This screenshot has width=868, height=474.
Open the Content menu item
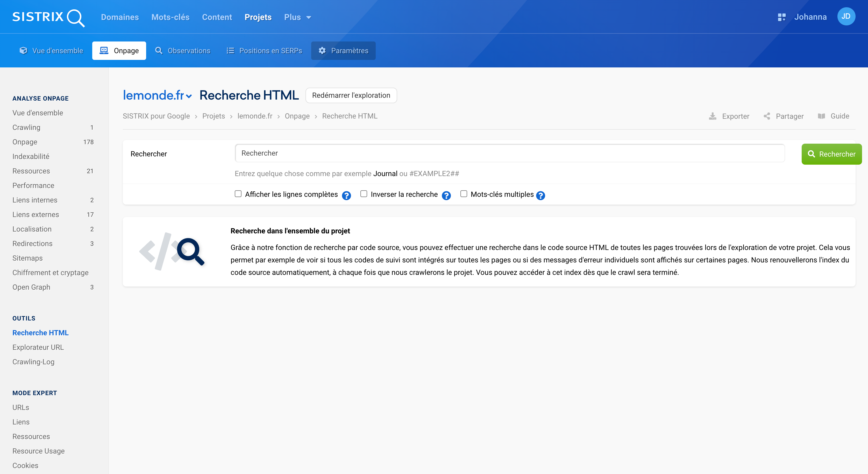tap(217, 17)
